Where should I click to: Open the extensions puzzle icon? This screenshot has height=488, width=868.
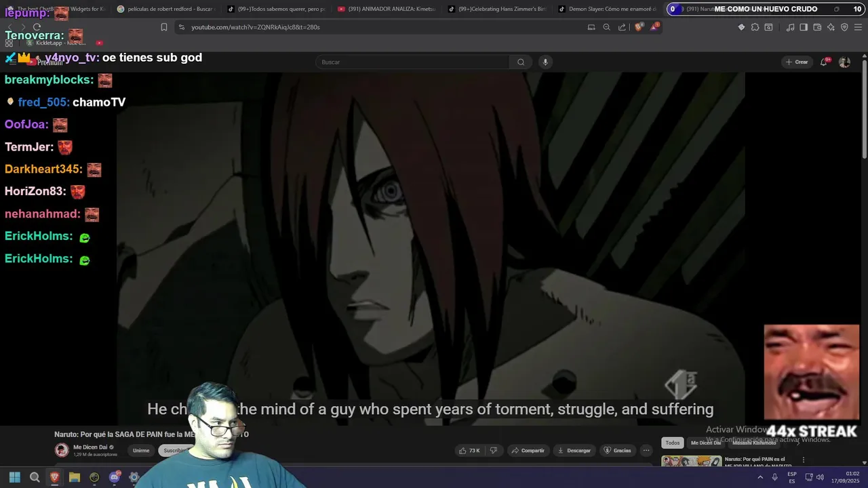[x=755, y=27]
